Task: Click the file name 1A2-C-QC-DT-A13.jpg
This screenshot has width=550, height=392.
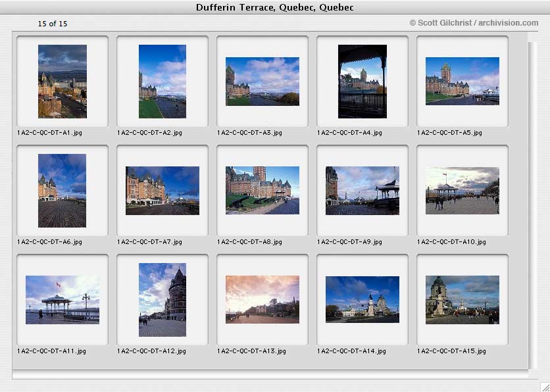Action: pos(251,351)
